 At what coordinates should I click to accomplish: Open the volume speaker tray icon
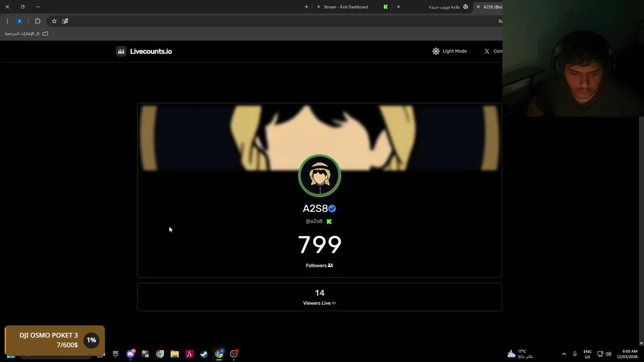(x=609, y=354)
